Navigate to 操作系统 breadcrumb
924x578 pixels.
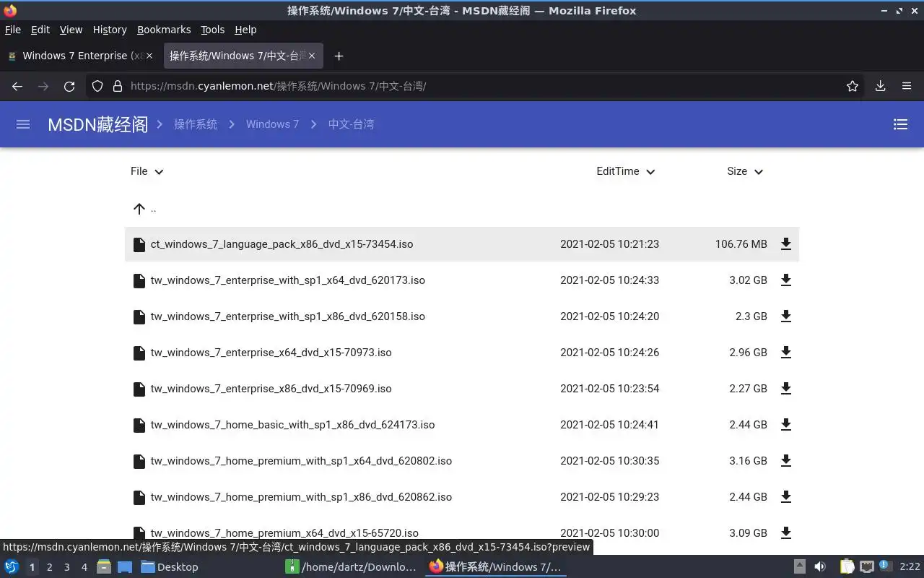tap(196, 124)
